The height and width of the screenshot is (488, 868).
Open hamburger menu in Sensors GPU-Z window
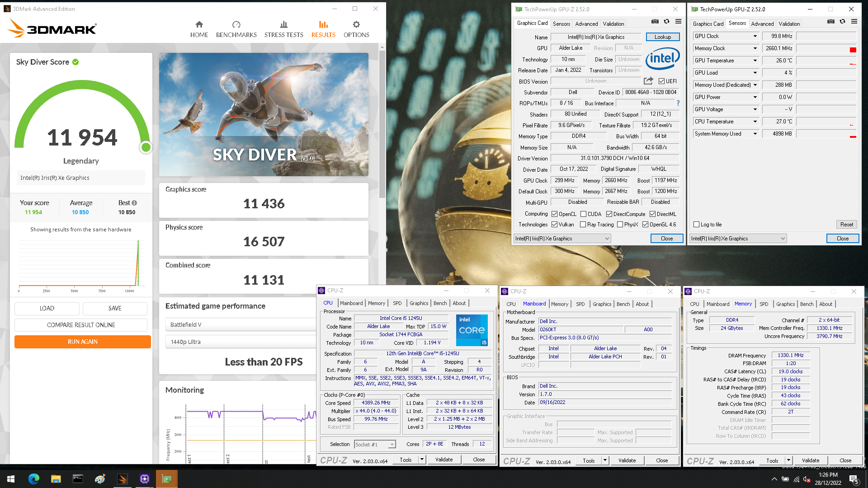pos(854,21)
